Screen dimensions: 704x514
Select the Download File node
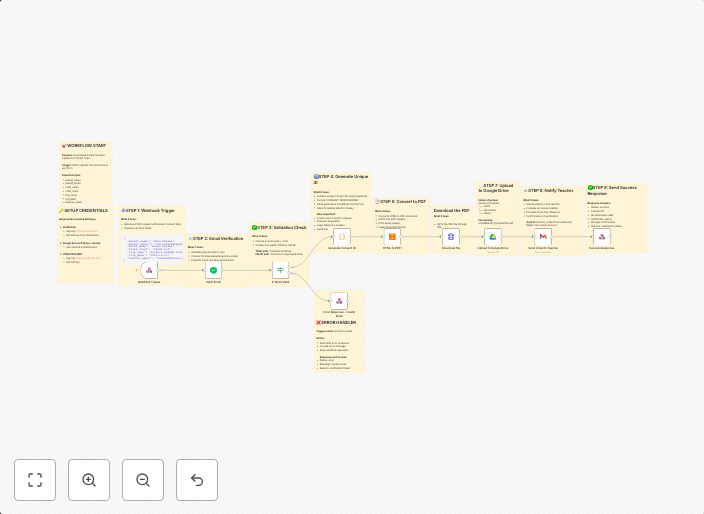(451, 237)
